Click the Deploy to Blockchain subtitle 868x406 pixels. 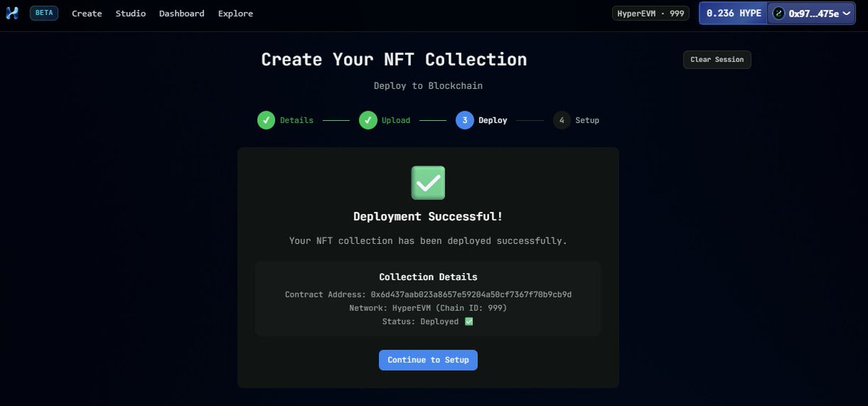tap(428, 85)
